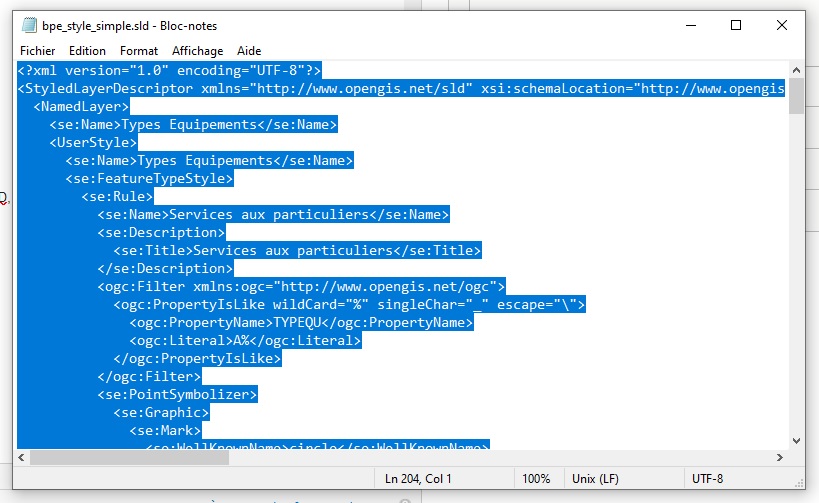Click the vertical scrollbar thumb
Screen dimensions: 819x503
[796, 96]
